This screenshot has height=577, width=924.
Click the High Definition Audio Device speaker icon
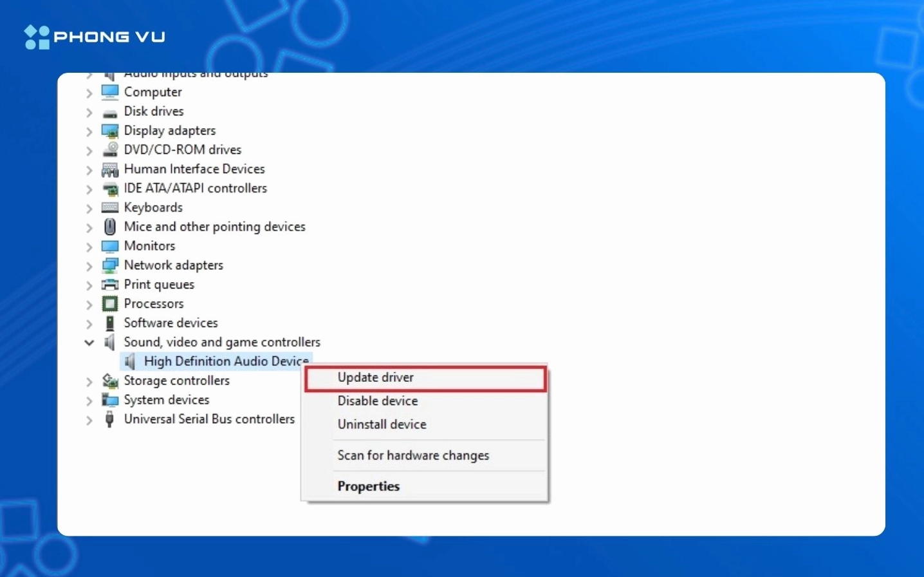pyautogui.click(x=130, y=361)
